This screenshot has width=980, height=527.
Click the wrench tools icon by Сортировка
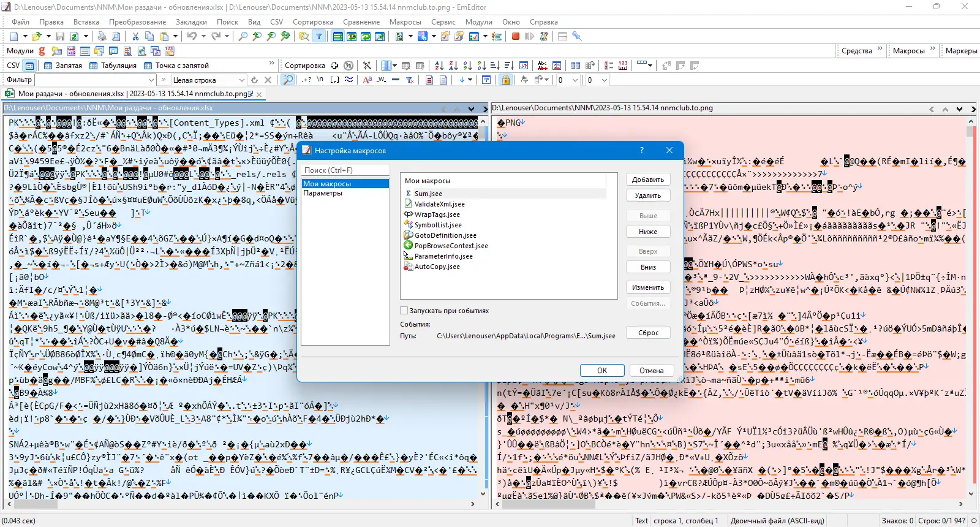367,66
